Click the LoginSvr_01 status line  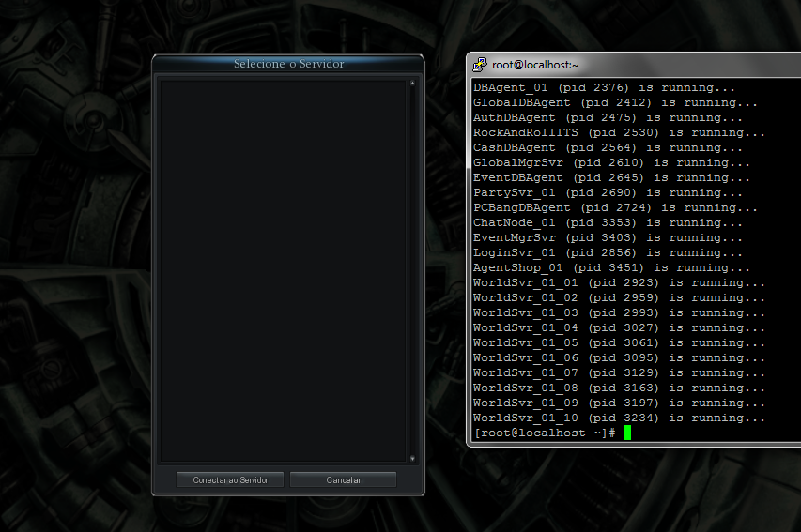pos(608,252)
